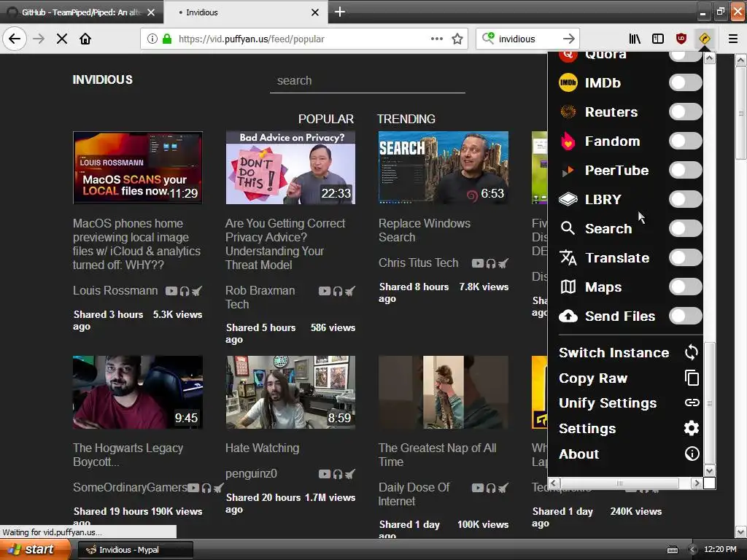Click the INVIDIOUS home logo link
Screen dimensions: 747x560
tap(102, 79)
